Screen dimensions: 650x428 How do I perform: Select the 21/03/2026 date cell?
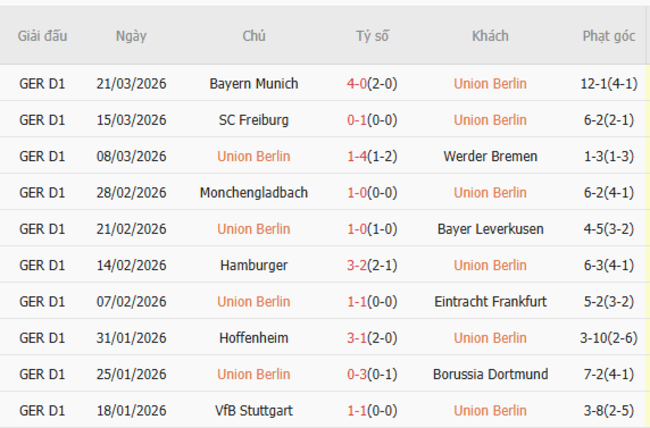click(x=132, y=84)
